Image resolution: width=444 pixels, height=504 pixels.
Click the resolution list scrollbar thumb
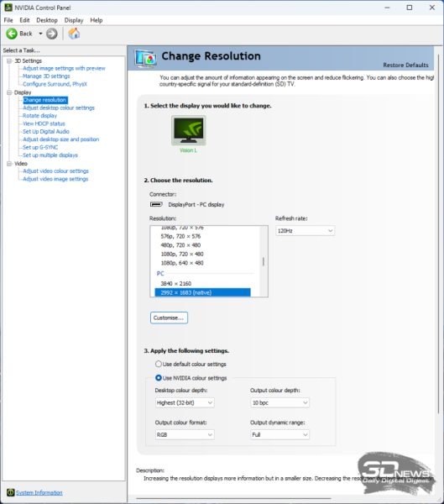(x=264, y=261)
